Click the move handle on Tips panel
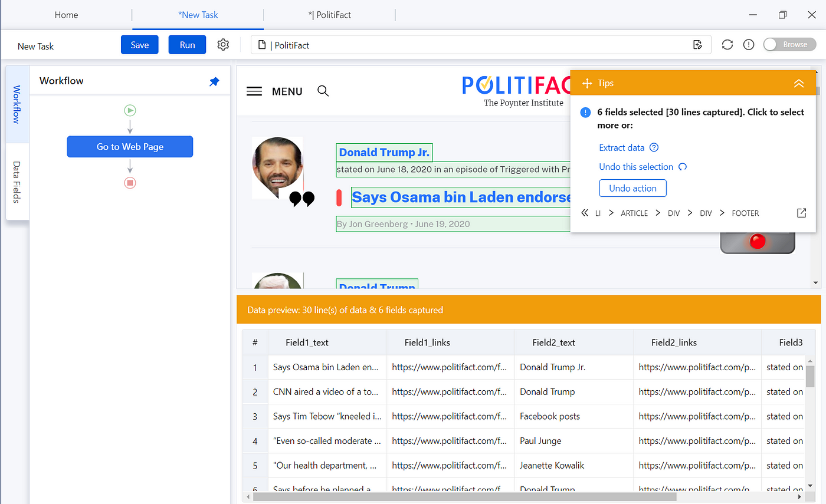 point(587,83)
